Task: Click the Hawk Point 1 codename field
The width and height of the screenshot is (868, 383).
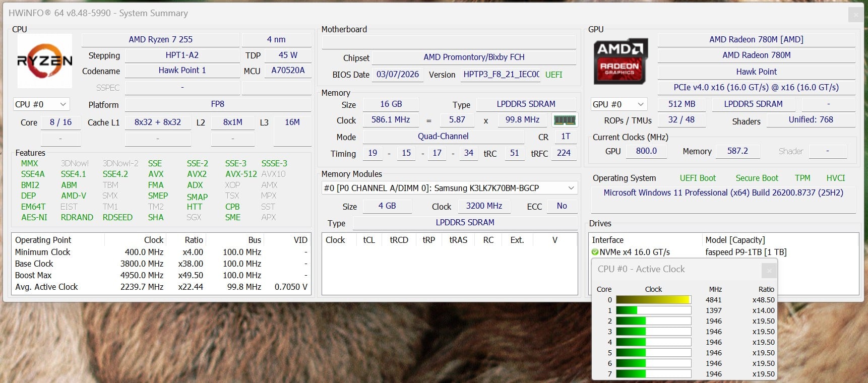Action: coord(182,71)
